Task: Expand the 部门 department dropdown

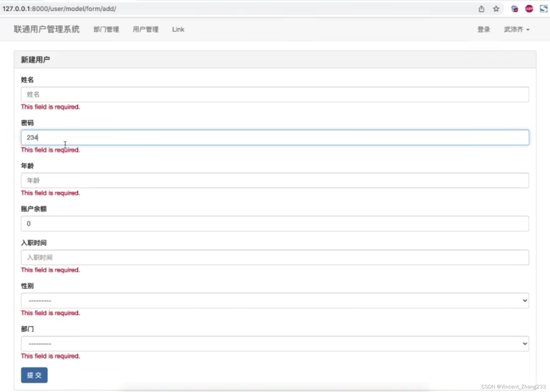Action: pos(275,344)
